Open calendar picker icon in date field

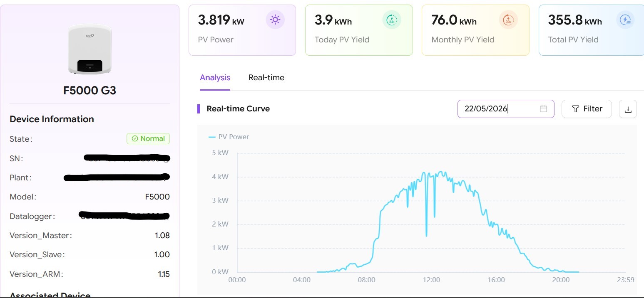point(543,109)
